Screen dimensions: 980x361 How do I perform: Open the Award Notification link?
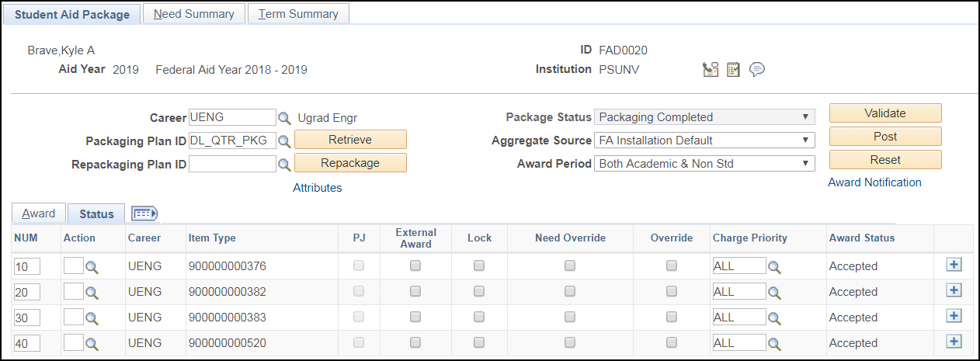tap(874, 182)
